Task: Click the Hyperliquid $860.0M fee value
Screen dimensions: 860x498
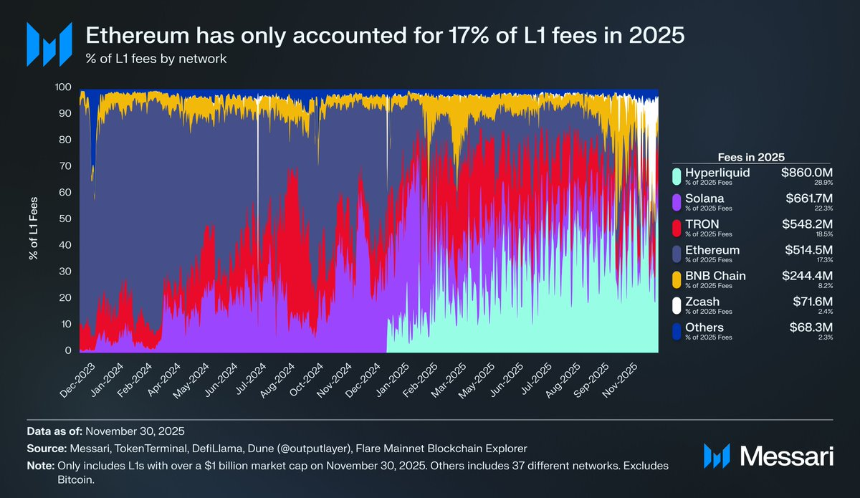Action: [807, 173]
